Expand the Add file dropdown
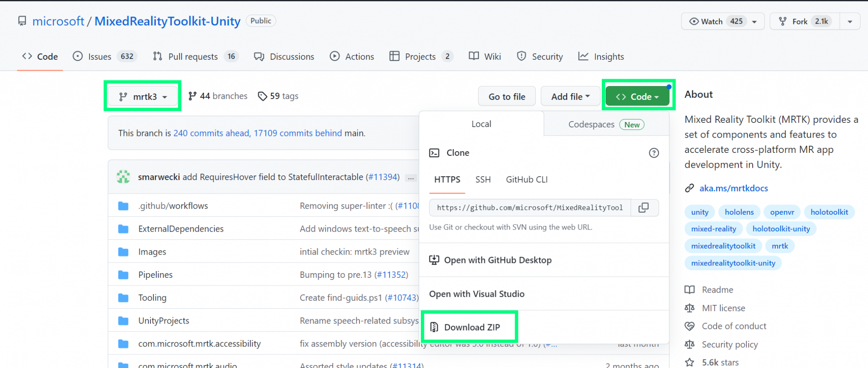The image size is (868, 368). [570, 97]
